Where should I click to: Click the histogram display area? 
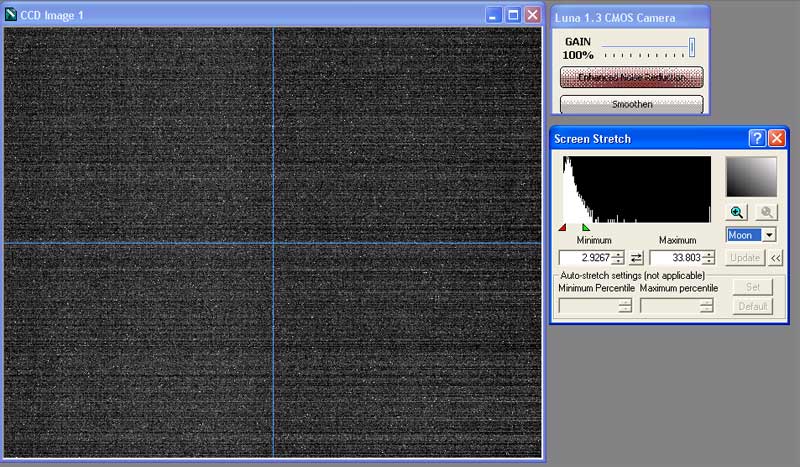click(636, 189)
